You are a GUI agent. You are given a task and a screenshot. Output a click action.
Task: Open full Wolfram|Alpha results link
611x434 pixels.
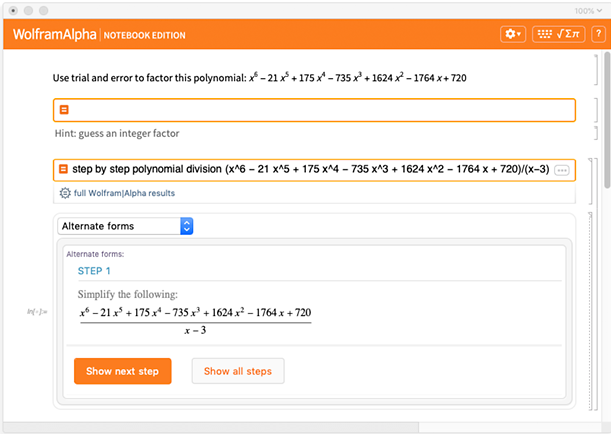(x=124, y=193)
